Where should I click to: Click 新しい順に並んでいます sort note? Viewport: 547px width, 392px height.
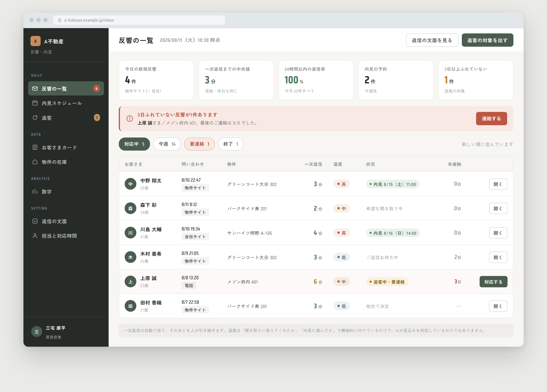click(487, 144)
